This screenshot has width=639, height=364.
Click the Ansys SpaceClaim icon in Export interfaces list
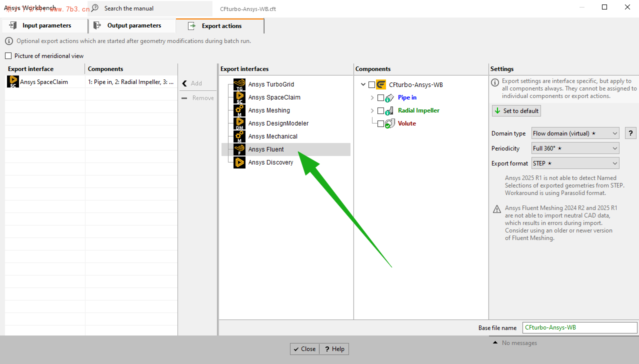tap(239, 97)
